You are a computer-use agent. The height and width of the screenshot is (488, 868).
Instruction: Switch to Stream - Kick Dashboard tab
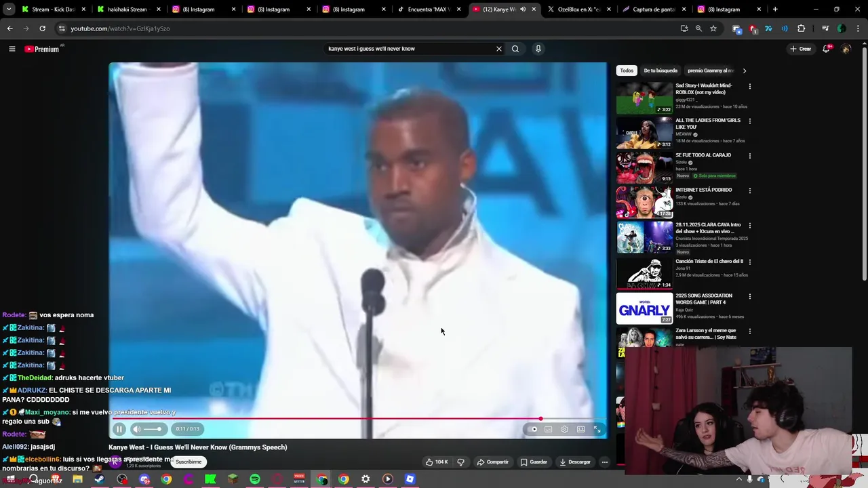53,9
